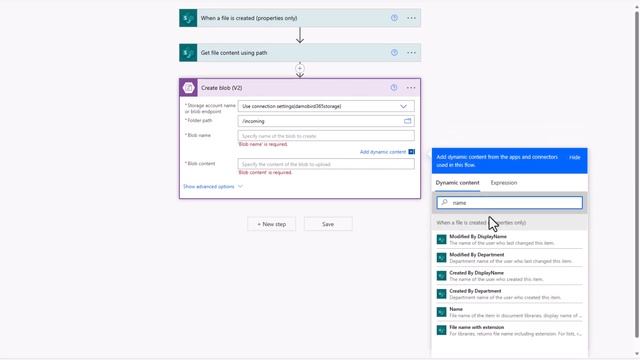This screenshot has height=360, width=640.
Task: Click the page vertical scrollbar
Action: point(636,175)
